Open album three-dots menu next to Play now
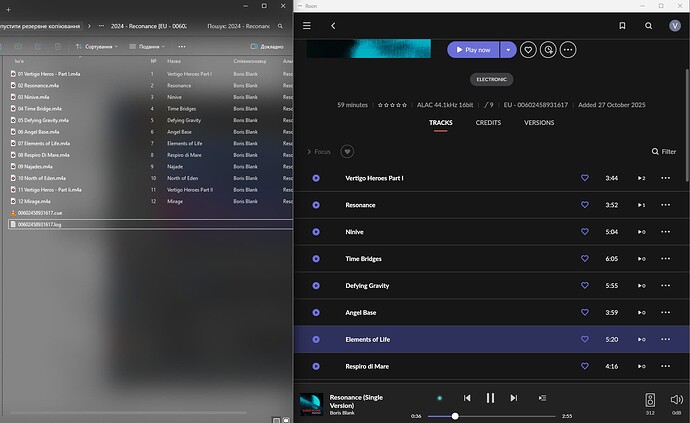 click(x=568, y=49)
